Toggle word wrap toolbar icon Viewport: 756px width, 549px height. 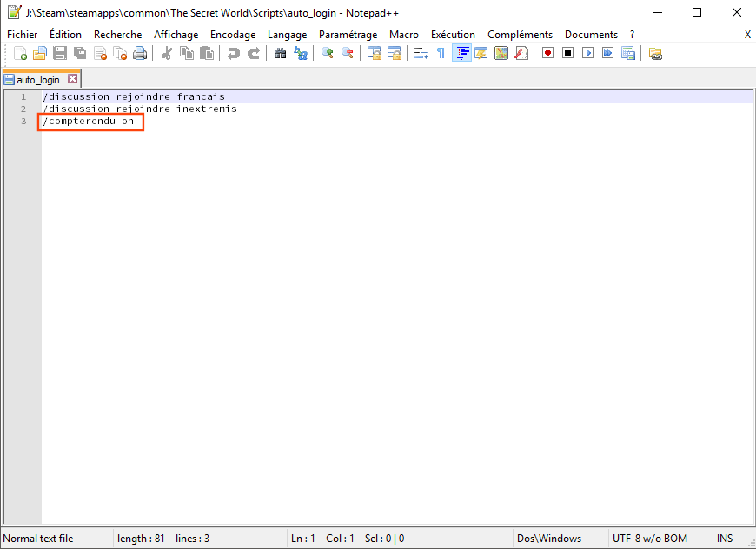pos(421,53)
